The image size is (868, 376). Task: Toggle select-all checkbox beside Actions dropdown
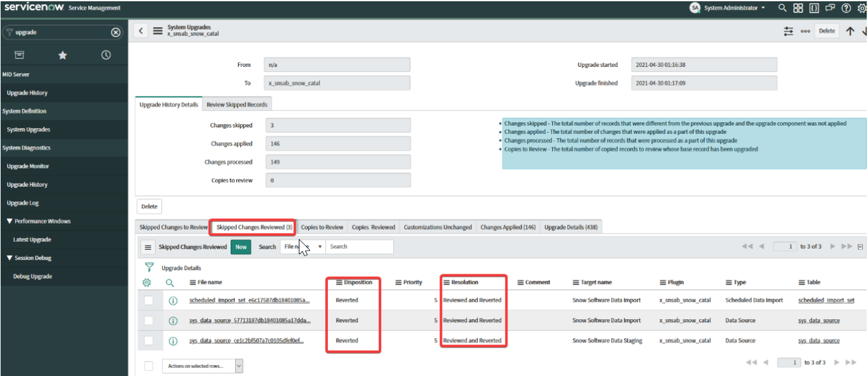coord(148,366)
